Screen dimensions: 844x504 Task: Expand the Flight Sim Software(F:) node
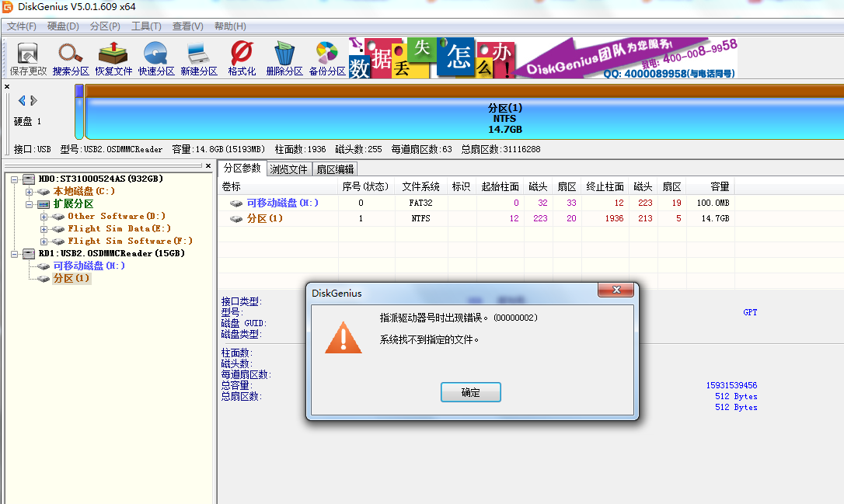point(44,242)
